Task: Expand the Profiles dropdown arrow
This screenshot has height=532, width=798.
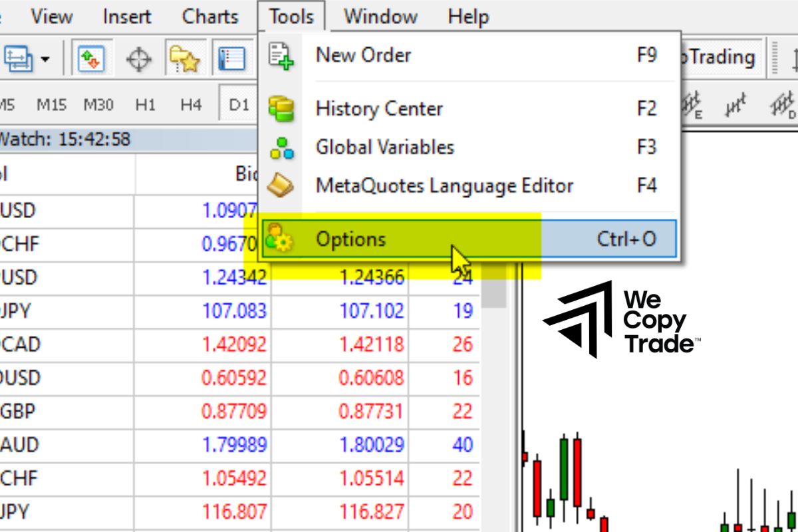Action: click(45, 59)
